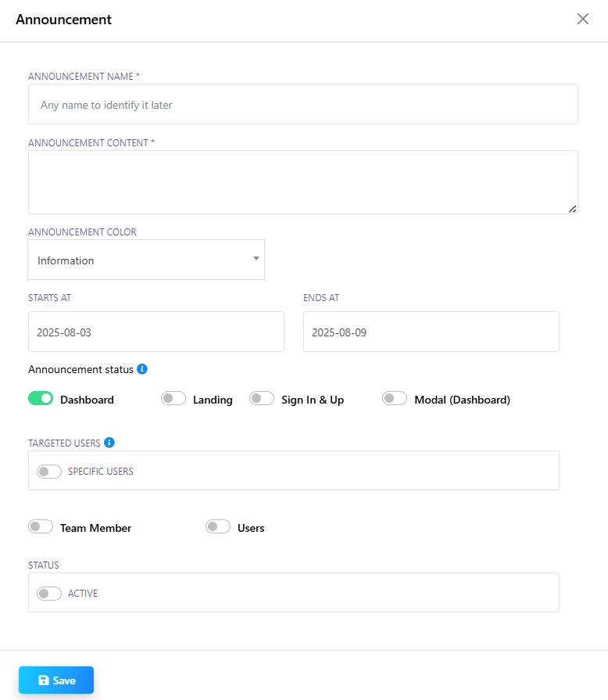Click the Save button
Image resolution: width=608 pixels, height=700 pixels.
tap(56, 680)
